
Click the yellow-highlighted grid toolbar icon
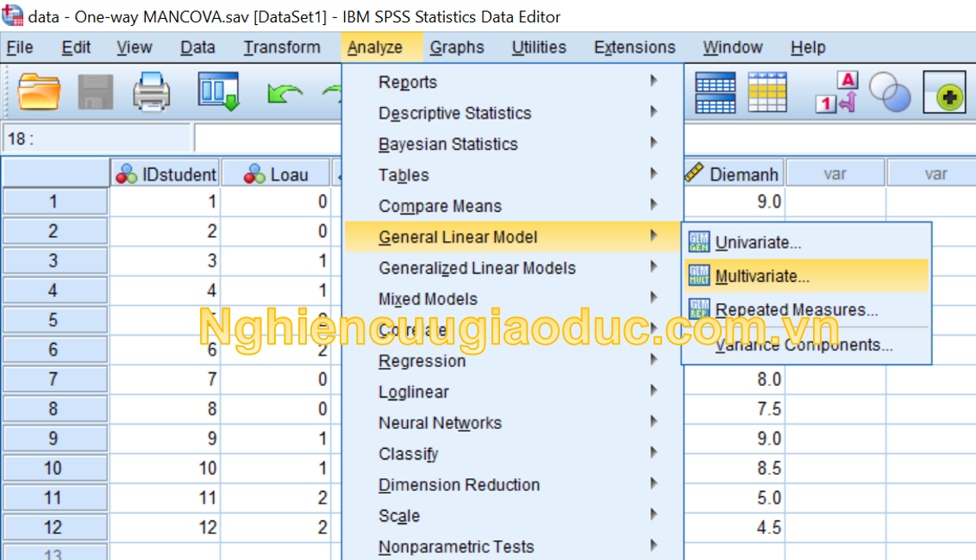click(766, 92)
